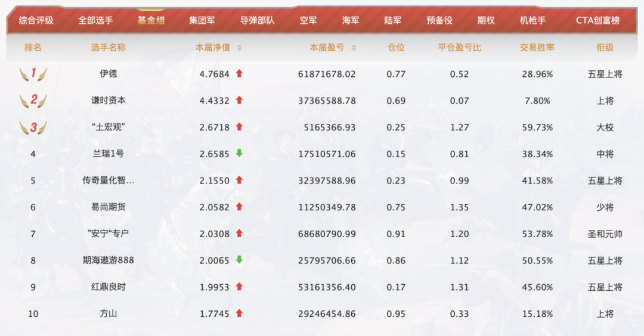
Task: Switch to the 全部选手 tab
Action: [95, 20]
